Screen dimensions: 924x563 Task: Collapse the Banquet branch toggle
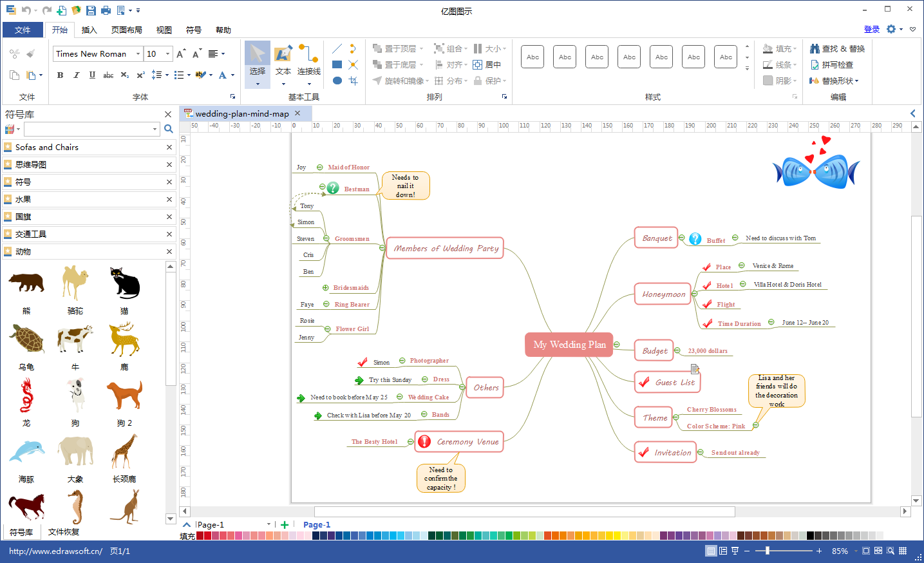click(681, 238)
